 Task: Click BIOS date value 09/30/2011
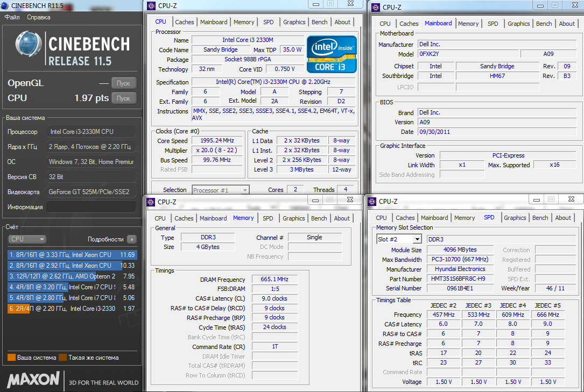tap(497, 132)
